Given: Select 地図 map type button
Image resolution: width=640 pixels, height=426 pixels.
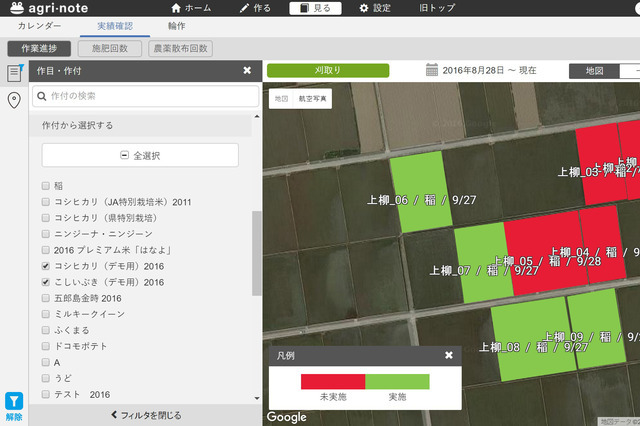Looking at the screenshot, I should 281,99.
